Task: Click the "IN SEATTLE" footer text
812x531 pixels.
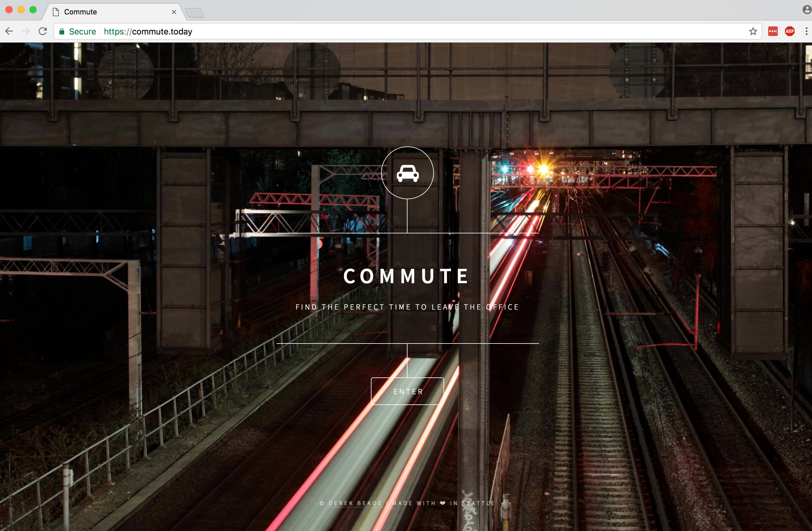Action: click(x=472, y=503)
